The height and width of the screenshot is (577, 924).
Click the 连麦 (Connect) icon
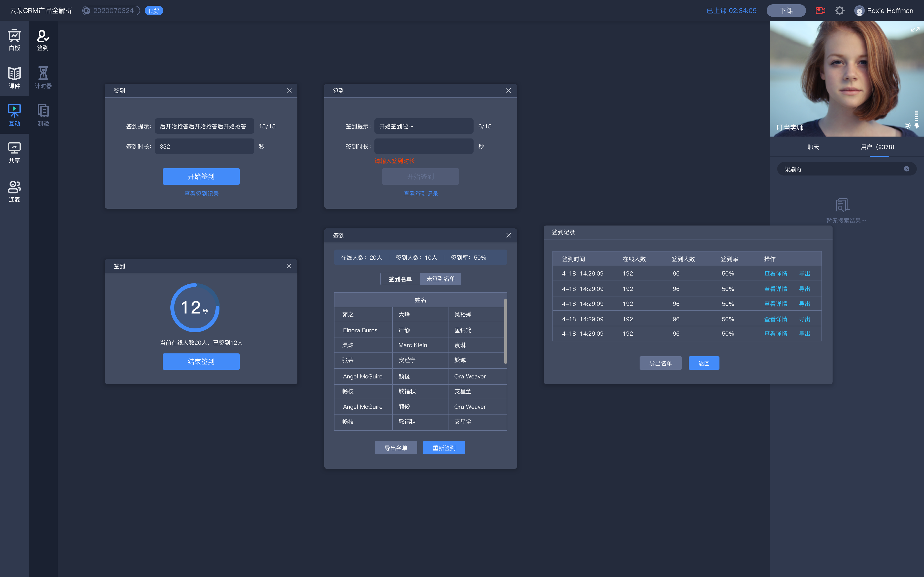[x=15, y=189]
